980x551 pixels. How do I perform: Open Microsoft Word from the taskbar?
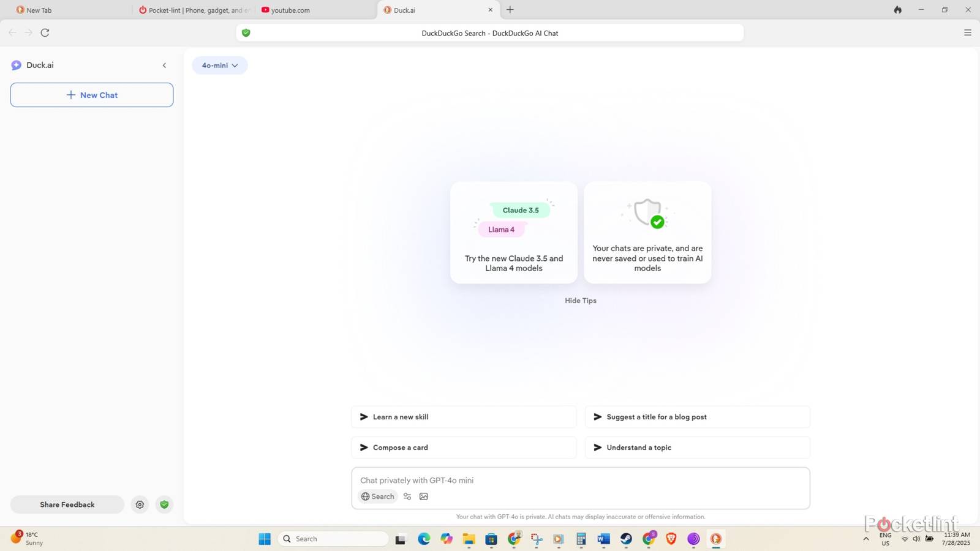[604, 539]
